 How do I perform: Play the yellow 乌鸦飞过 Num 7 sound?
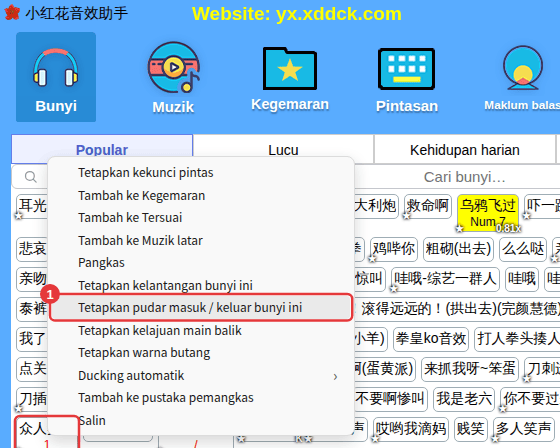pyautogui.click(x=488, y=212)
